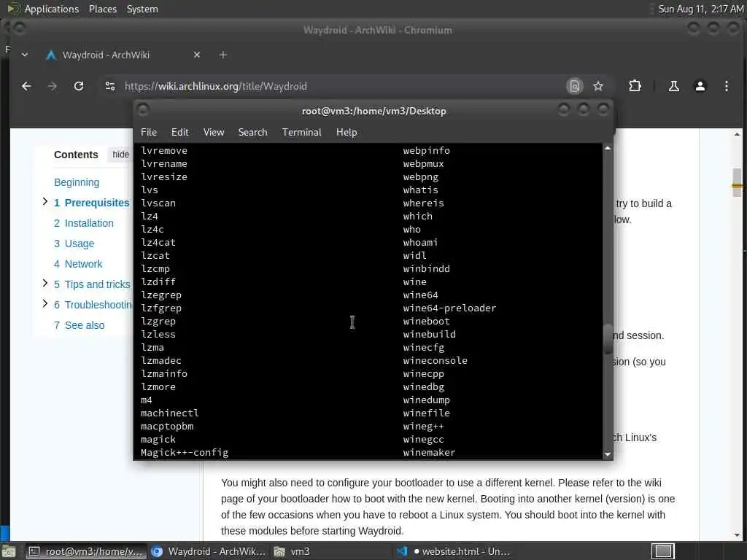747x560 pixels.
Task: Expand Prerequisites subsection chevron
Action: tap(44, 201)
